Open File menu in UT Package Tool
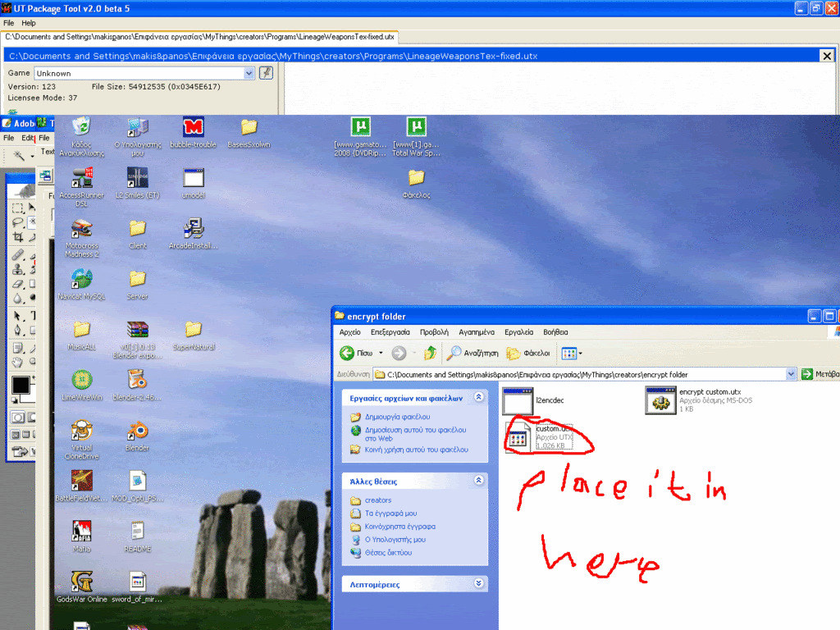Image resolution: width=840 pixels, height=630 pixels. tap(9, 23)
